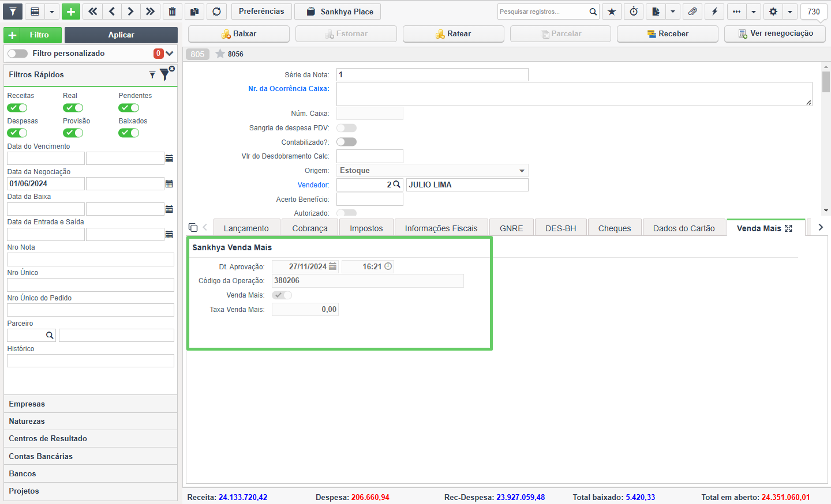Toggle Sangria de despesa PDV switch
The height and width of the screenshot is (504, 831).
tap(347, 128)
